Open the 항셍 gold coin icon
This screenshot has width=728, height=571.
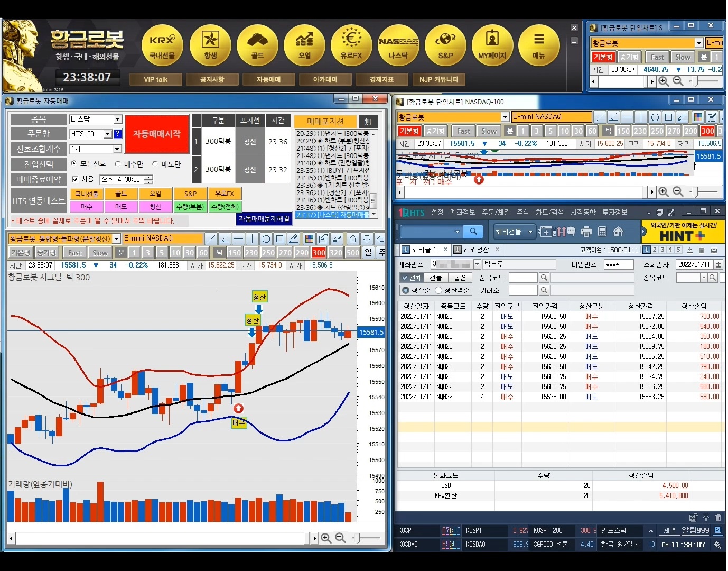click(x=210, y=44)
